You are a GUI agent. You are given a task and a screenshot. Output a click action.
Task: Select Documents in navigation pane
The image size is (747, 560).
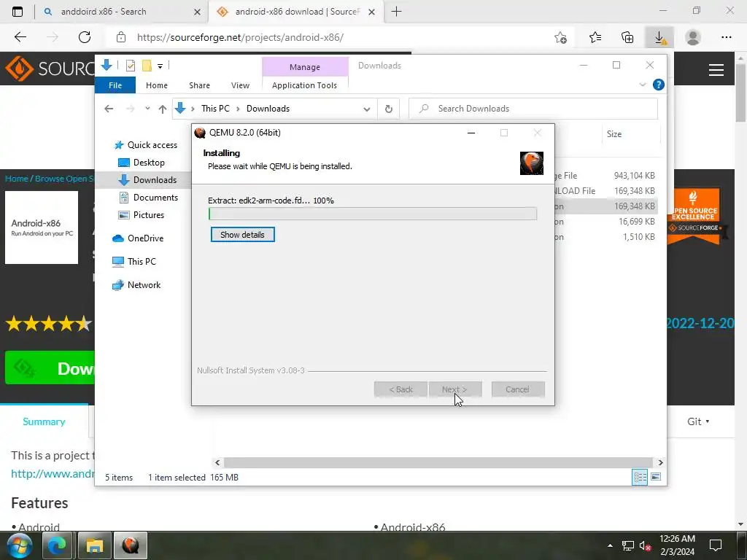click(155, 197)
